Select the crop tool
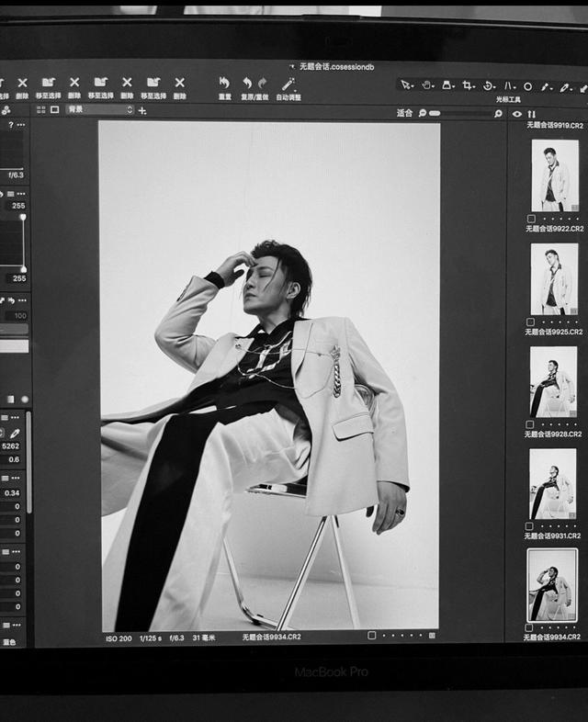Screen dimensions: 588x722 (468, 85)
